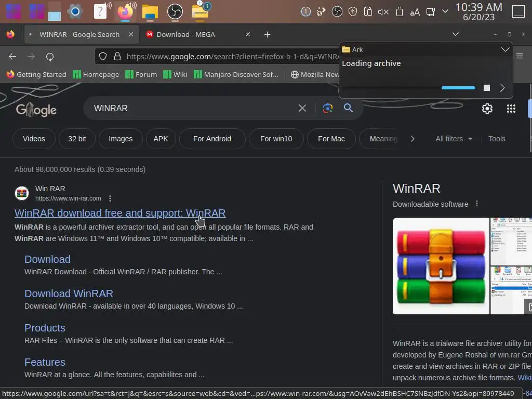
Task: Select the For win10 filter chip
Action: pos(276,139)
